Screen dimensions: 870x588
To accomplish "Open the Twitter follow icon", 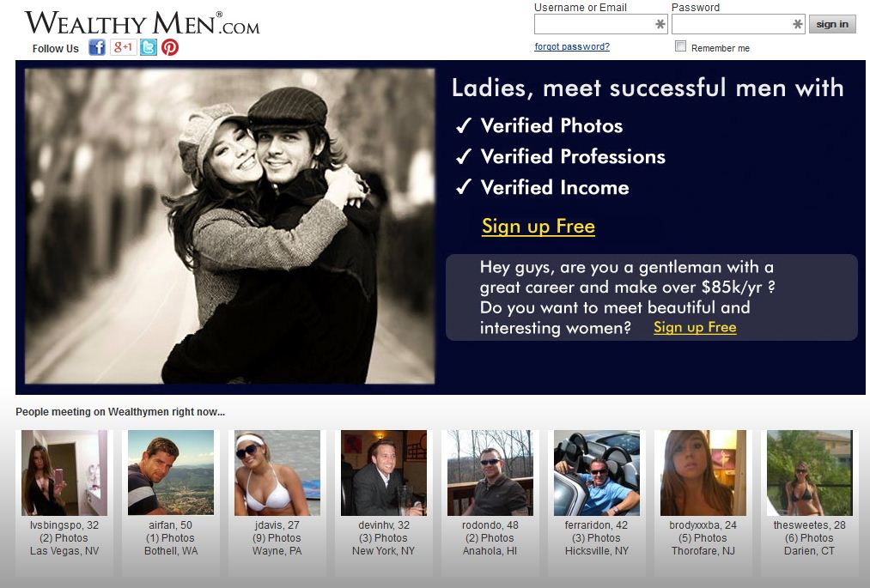I will tap(148, 47).
